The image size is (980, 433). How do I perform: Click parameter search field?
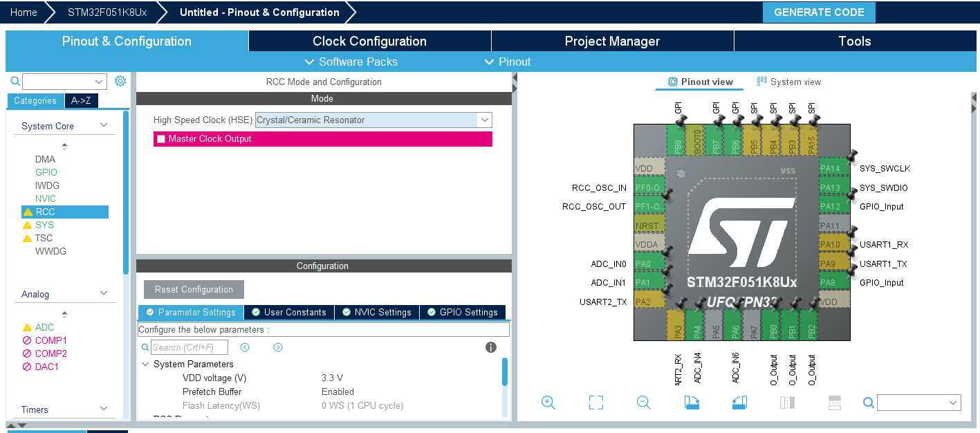189,347
